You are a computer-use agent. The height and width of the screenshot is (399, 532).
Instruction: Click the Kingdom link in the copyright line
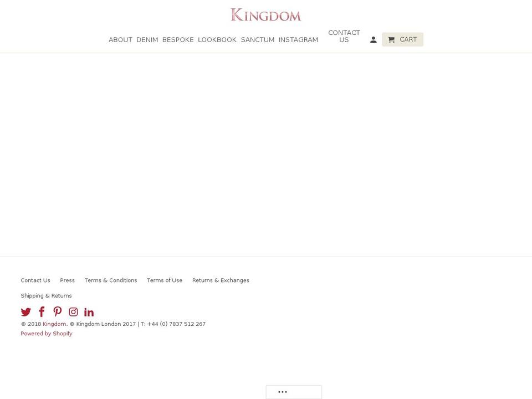(x=54, y=324)
